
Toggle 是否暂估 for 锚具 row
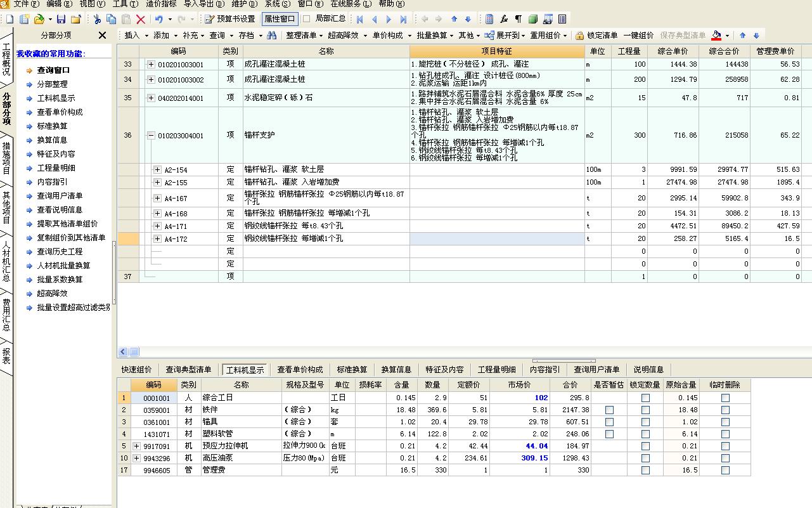[x=609, y=422]
